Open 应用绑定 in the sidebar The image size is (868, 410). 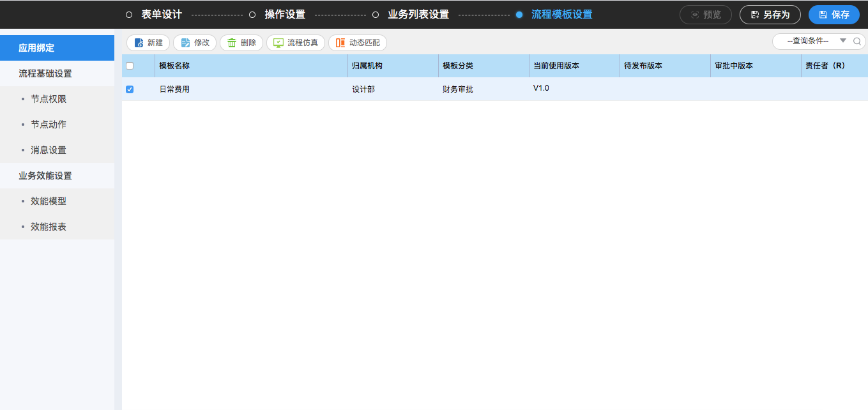(x=57, y=48)
